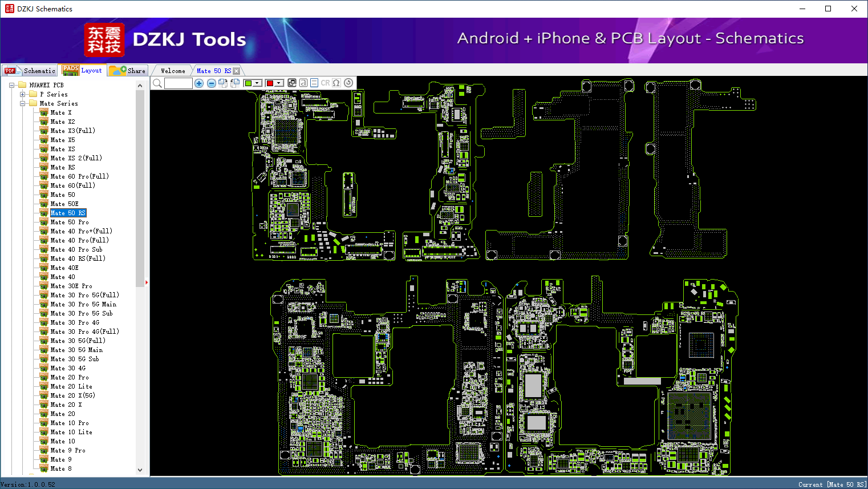Click tree scrollbar up arrow
This screenshot has height=489, width=868.
pos(140,86)
